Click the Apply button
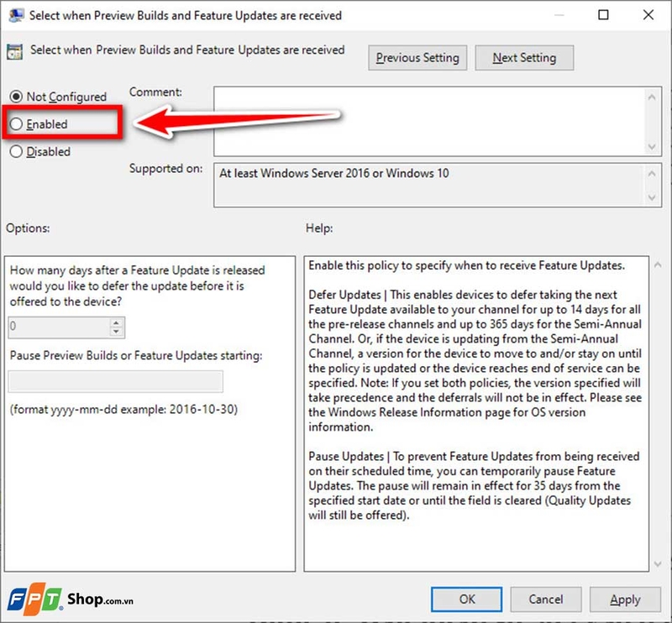672x623 pixels. click(x=625, y=599)
